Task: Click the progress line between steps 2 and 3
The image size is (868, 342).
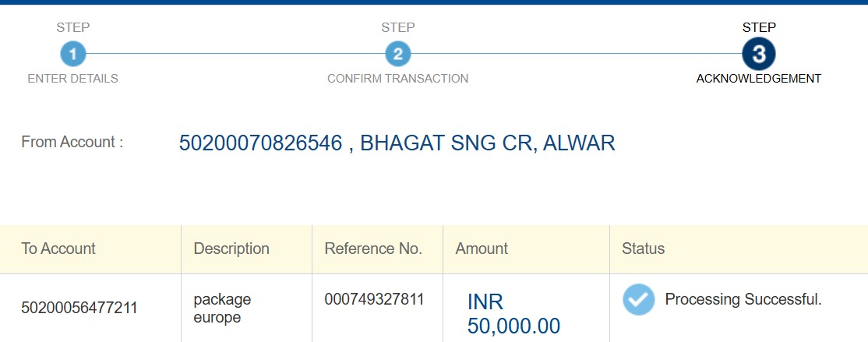Action: 577,54
